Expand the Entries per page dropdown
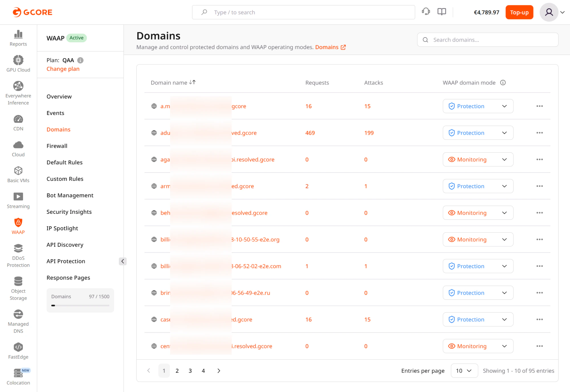 [464, 371]
